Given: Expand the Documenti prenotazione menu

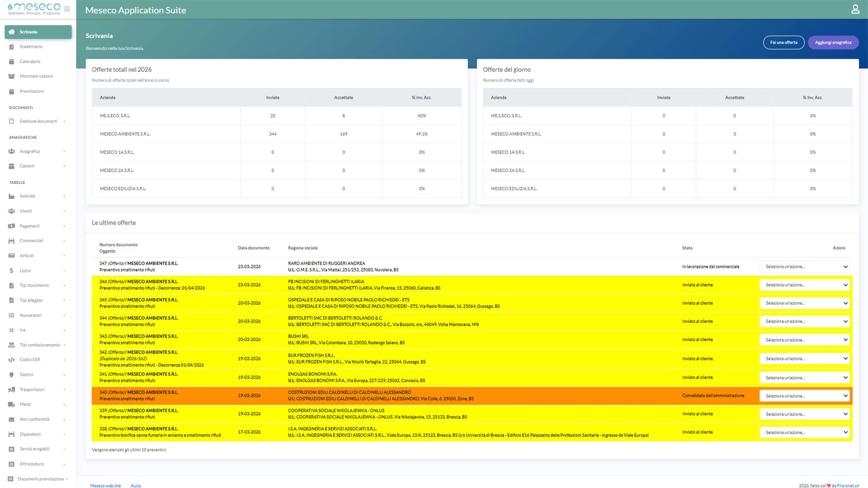Looking at the screenshot, I should (x=38, y=479).
